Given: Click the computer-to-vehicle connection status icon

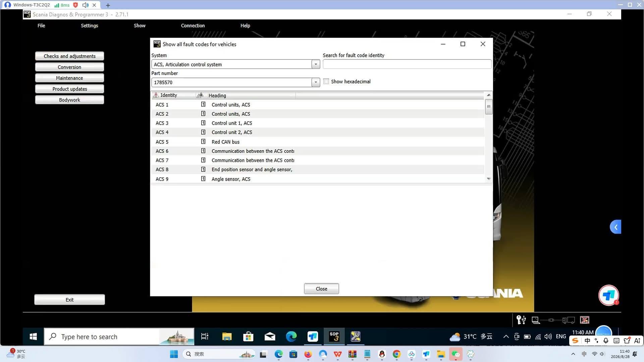Looking at the screenshot, I should (553, 320).
